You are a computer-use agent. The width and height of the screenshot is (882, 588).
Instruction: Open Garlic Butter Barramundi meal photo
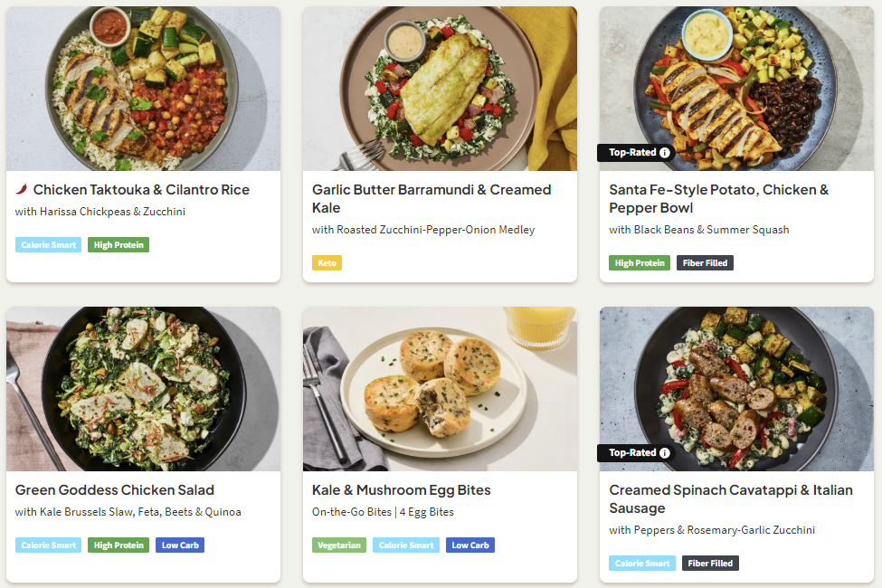click(440, 88)
